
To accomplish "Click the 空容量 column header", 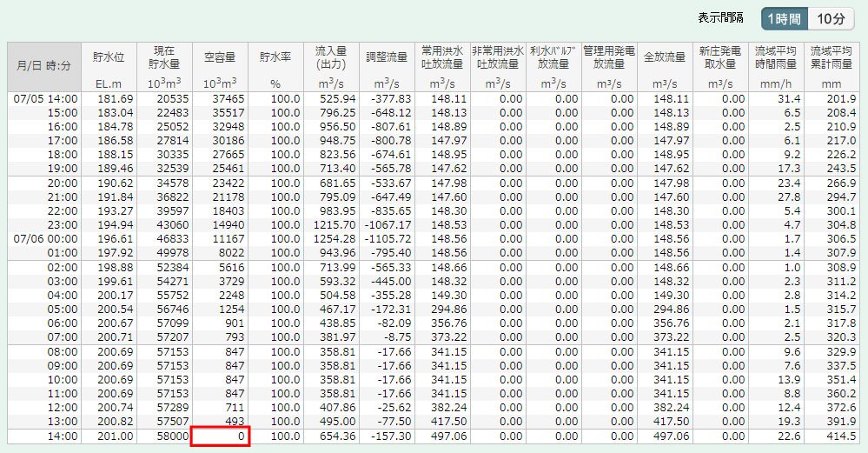I will coord(220,66).
